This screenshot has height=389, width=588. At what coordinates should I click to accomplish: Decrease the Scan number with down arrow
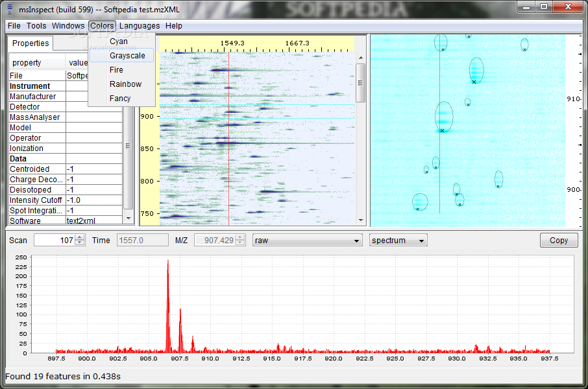click(79, 243)
